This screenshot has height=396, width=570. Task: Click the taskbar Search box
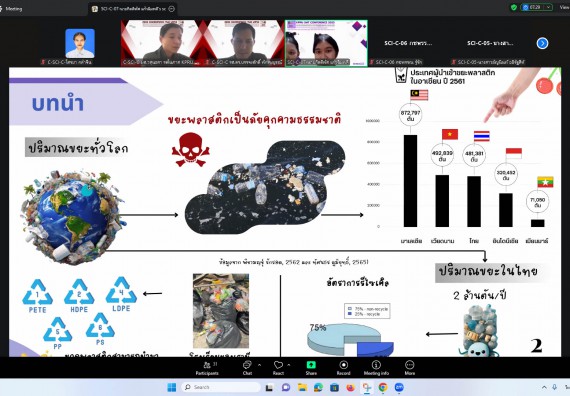tap(221, 387)
